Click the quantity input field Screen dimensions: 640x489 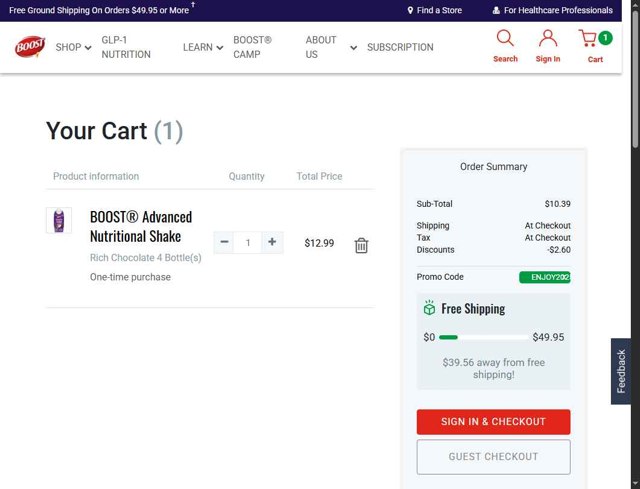(248, 242)
